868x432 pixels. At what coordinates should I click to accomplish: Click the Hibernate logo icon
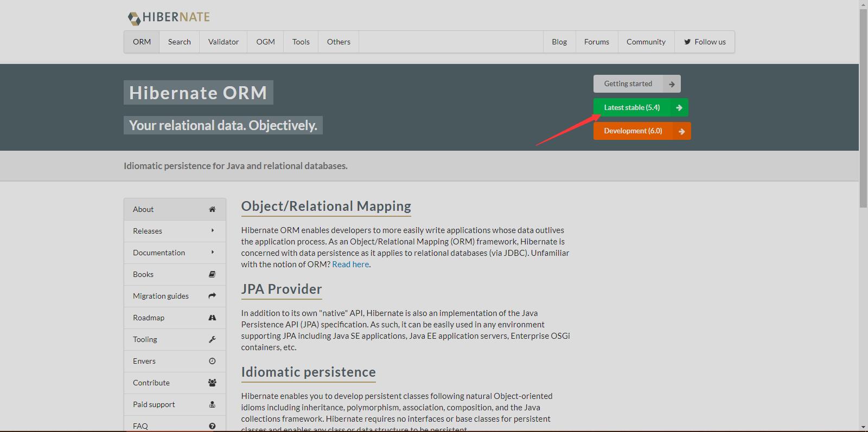click(x=134, y=18)
